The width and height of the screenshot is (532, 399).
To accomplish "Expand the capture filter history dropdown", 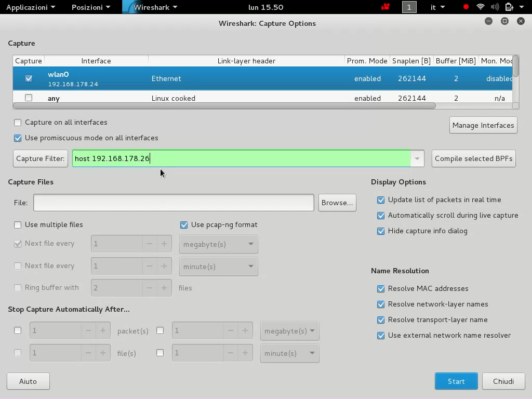I will [417, 158].
